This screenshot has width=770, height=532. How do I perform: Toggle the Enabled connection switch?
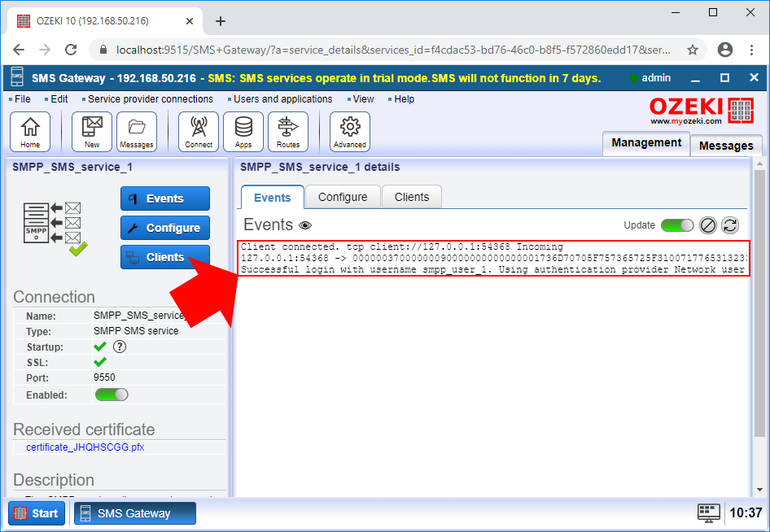[x=112, y=395]
